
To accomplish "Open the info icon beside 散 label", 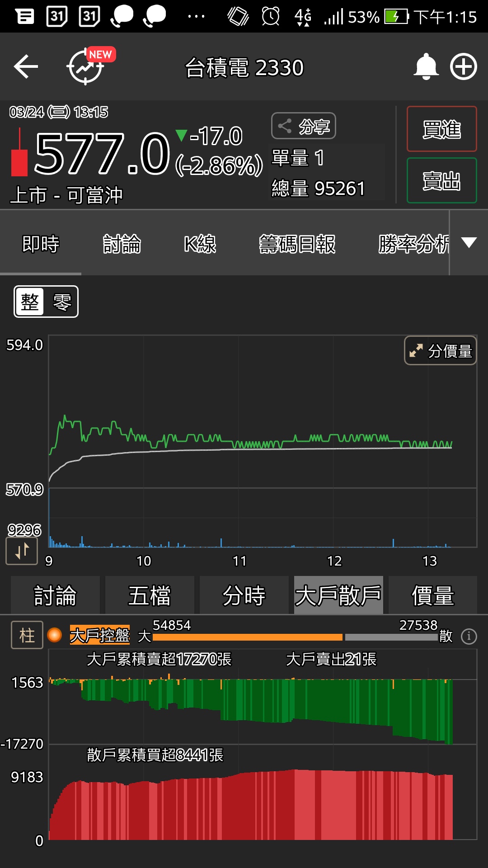I will point(469,637).
